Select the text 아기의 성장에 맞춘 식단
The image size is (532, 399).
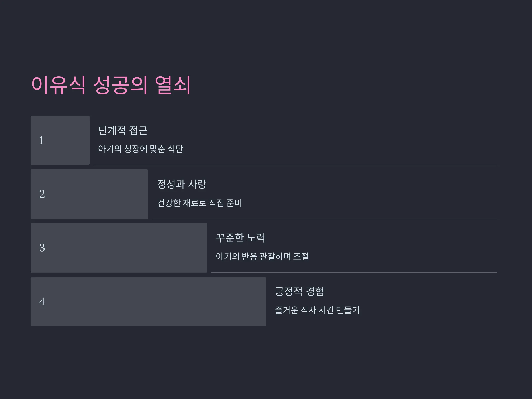tap(141, 149)
